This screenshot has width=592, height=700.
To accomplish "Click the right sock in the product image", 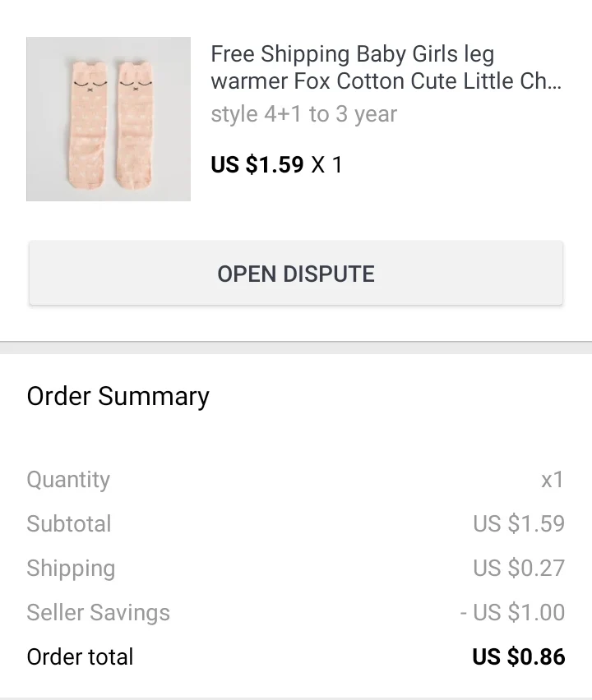I will pyautogui.click(x=133, y=123).
